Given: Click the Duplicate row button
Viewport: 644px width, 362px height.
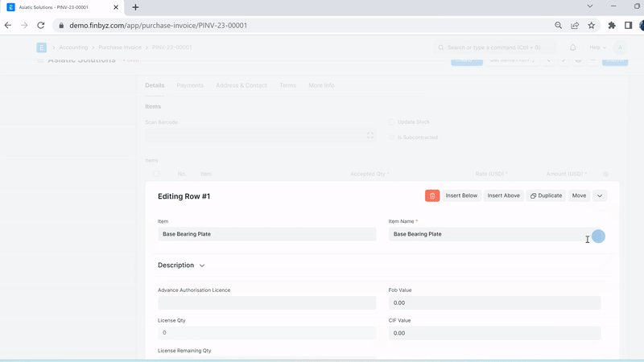Looking at the screenshot, I should [546, 195].
